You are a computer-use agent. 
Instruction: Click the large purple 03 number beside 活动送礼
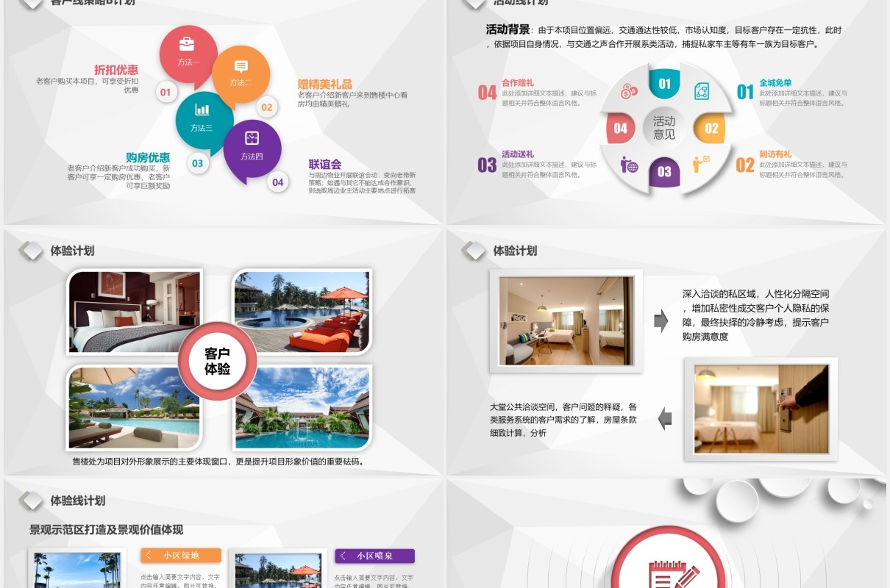[x=488, y=165]
